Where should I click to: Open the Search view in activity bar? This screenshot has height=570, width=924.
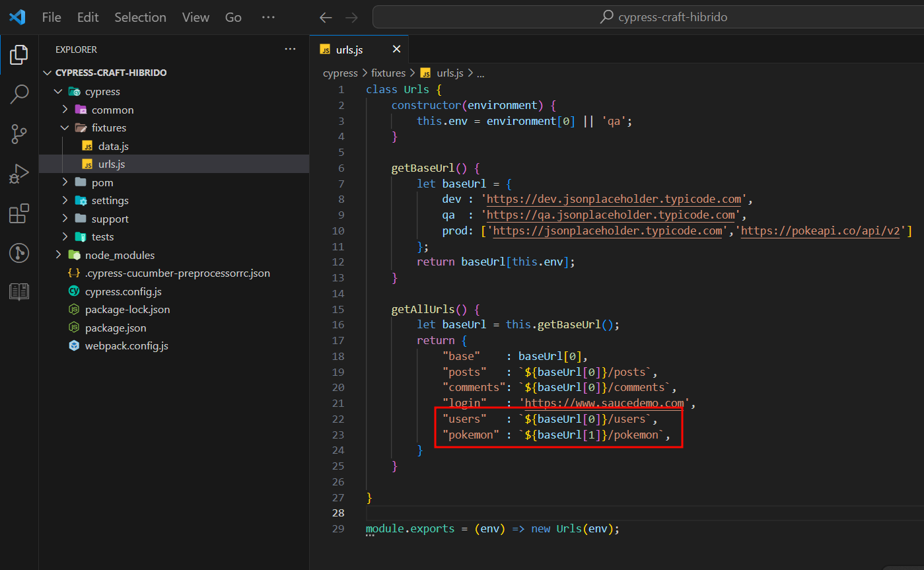point(19,94)
